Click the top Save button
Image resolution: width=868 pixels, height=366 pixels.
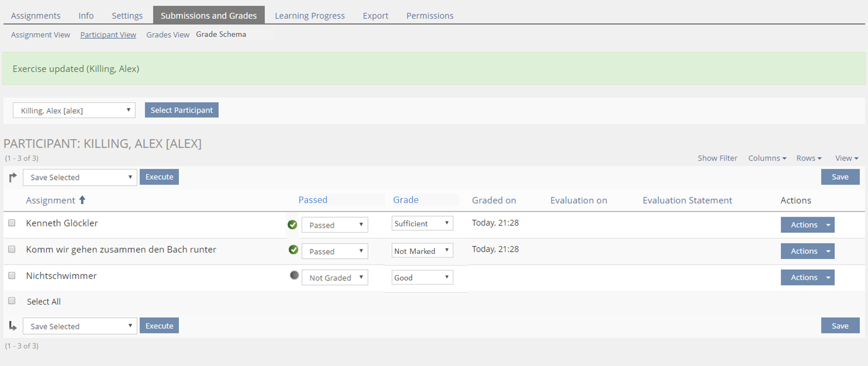pos(840,177)
